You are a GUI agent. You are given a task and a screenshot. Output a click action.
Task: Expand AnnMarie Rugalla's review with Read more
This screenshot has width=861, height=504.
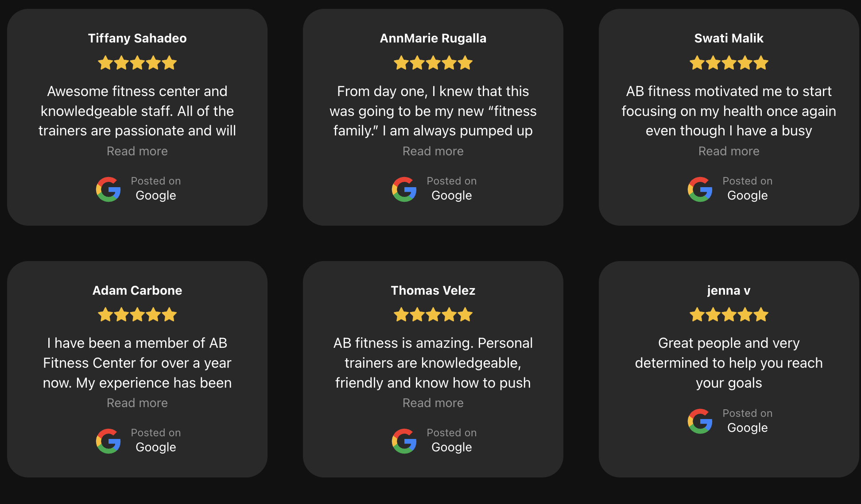click(433, 151)
